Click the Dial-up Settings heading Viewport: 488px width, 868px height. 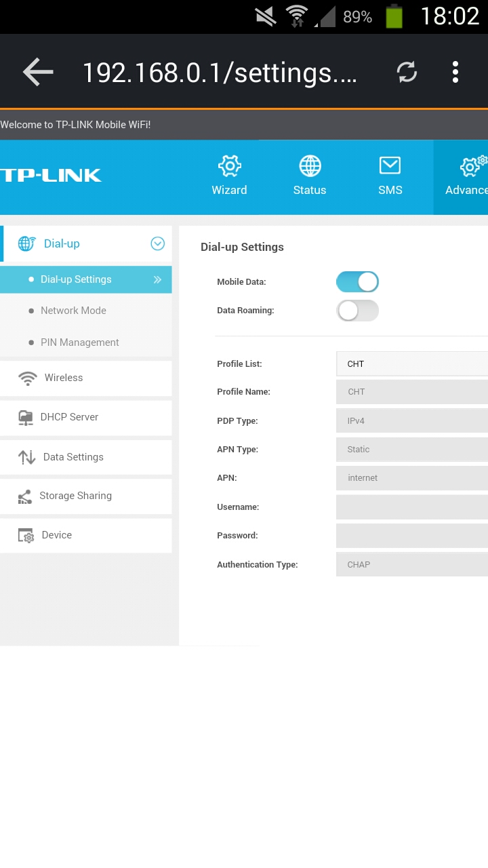click(242, 247)
